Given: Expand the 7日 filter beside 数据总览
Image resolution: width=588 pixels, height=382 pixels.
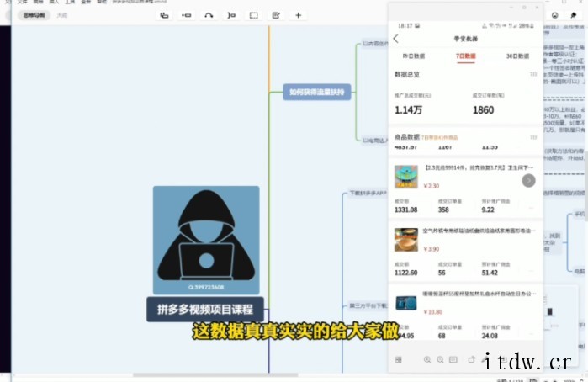Looking at the screenshot, I should tap(533, 74).
